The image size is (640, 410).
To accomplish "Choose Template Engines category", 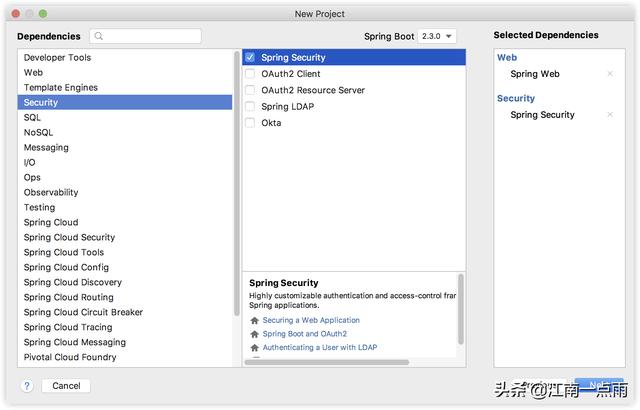I will (x=125, y=87).
